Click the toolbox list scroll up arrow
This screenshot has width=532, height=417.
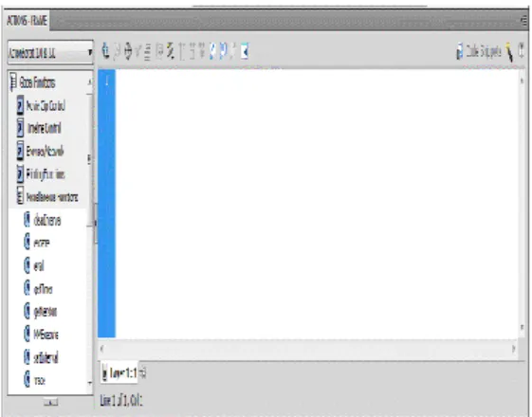pyautogui.click(x=89, y=82)
